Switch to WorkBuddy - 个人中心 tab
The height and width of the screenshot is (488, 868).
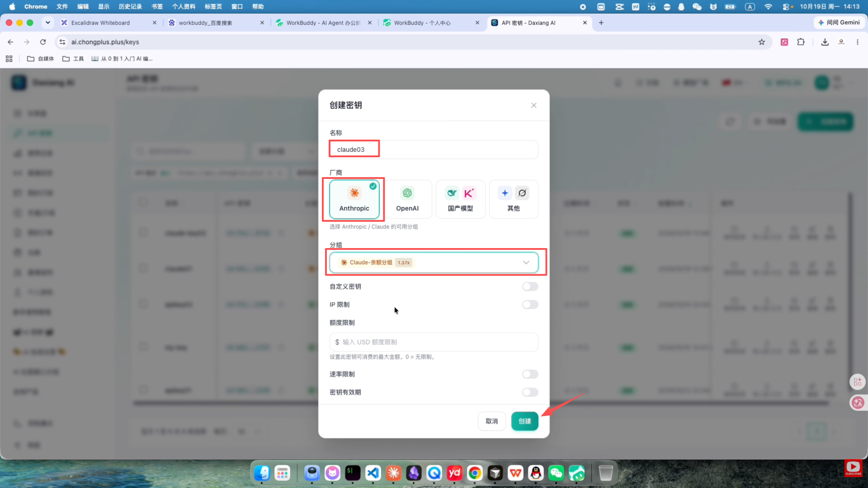pyautogui.click(x=431, y=23)
